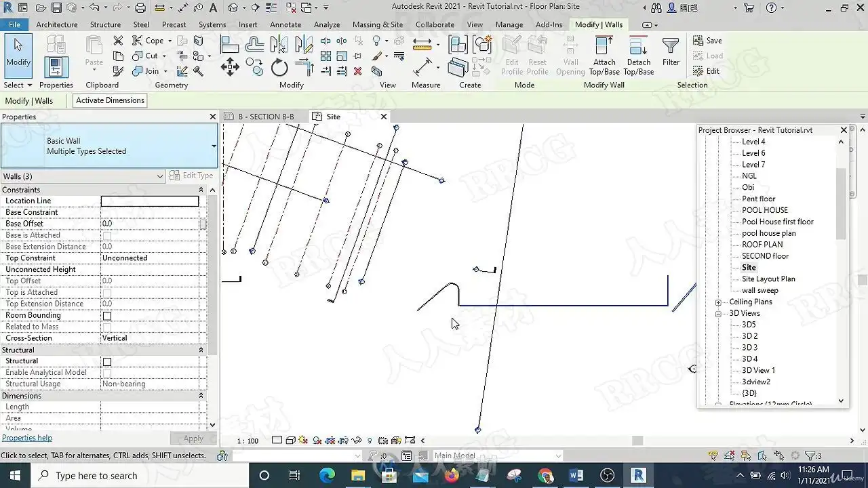Click Mirror - Draw Axis icon
Viewport: 868px width, 488px height.
303,44
